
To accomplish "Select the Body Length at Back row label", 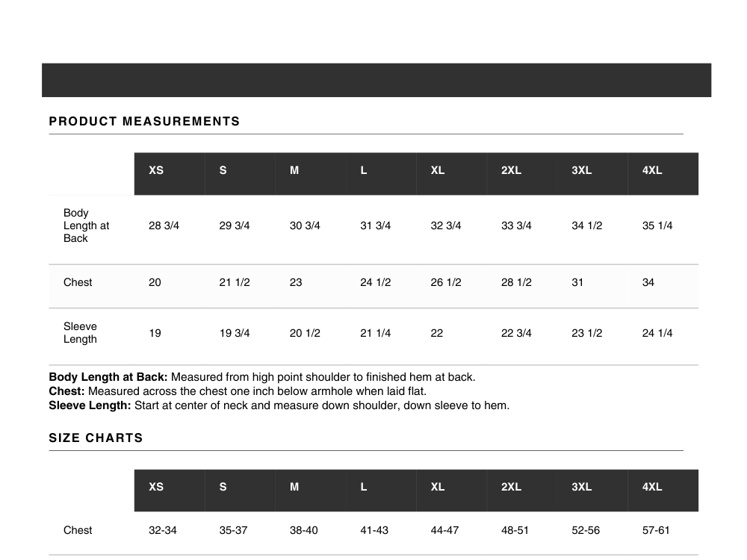I will tap(86, 225).
